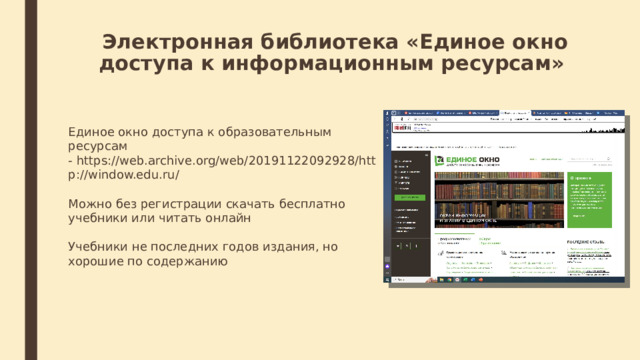This screenshot has width=640, height=360.
Task: Click the 'Последние статьи' heading
Action: [585, 242]
